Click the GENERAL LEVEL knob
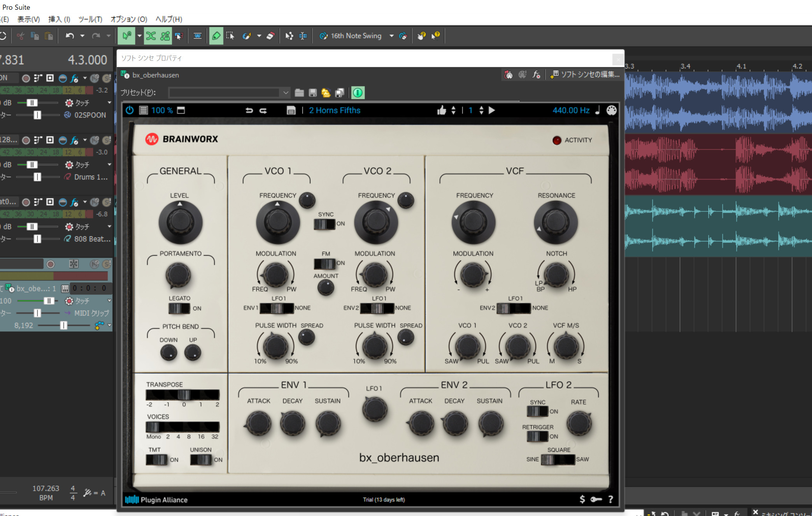The width and height of the screenshot is (812, 516). [180, 222]
